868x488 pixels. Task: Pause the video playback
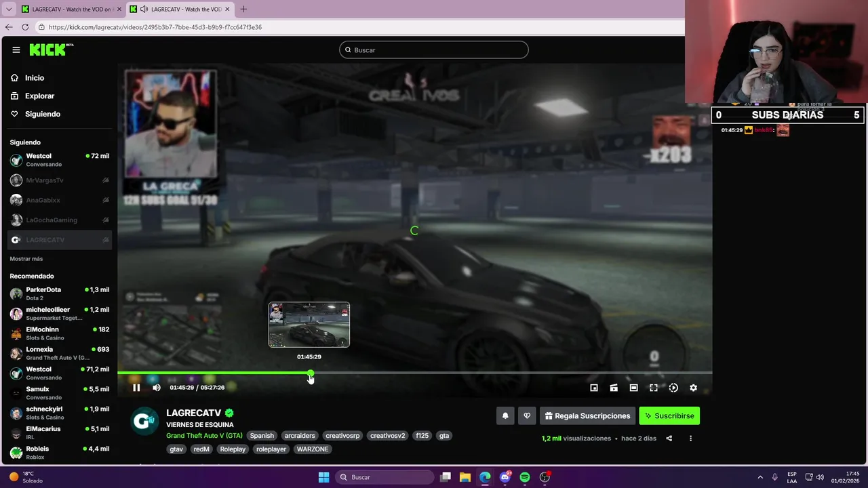pos(136,388)
